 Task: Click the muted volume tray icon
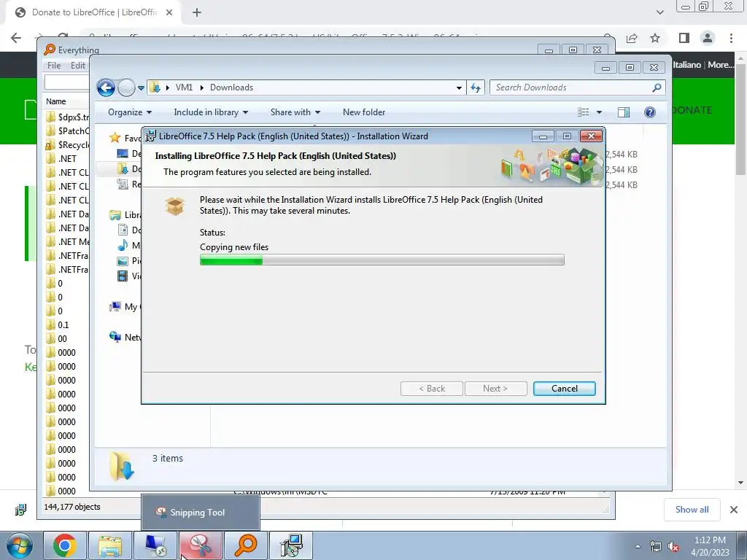click(673, 547)
